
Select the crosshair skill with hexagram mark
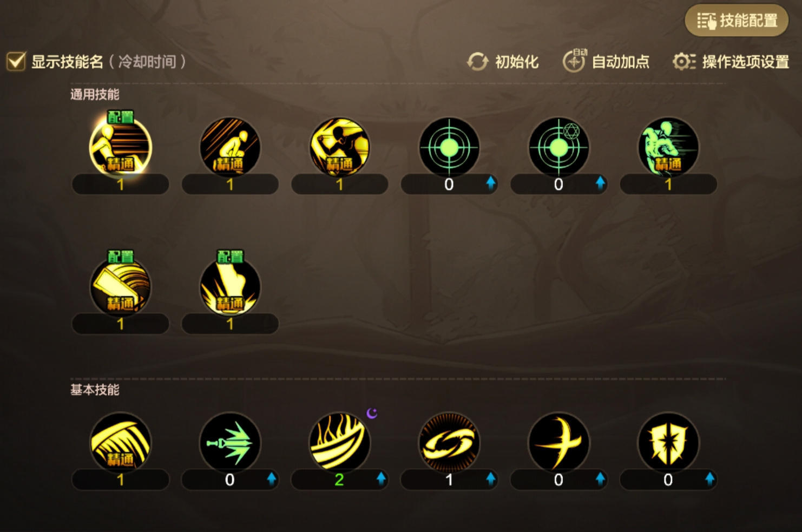(x=559, y=147)
